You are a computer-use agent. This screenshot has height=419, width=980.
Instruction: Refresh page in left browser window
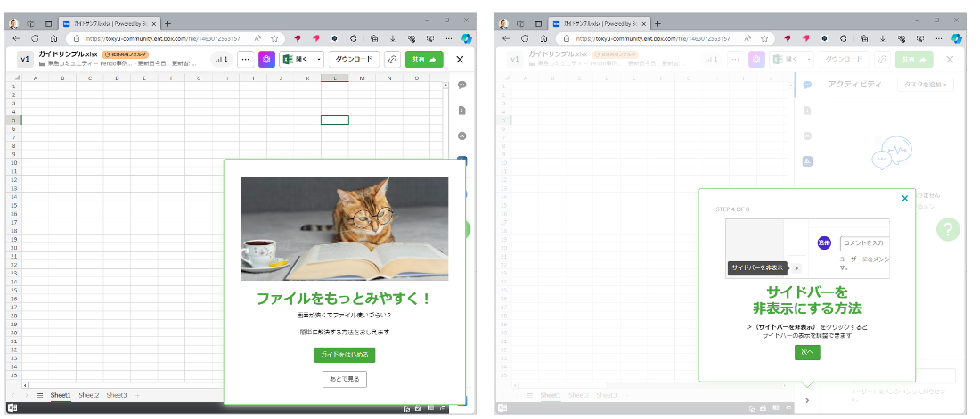coord(35,38)
